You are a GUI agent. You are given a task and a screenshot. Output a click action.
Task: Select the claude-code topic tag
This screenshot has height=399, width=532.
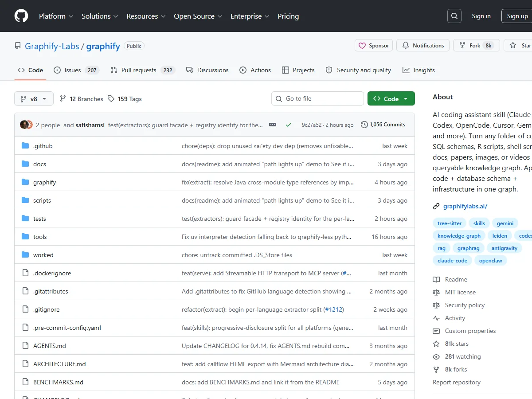click(452, 261)
